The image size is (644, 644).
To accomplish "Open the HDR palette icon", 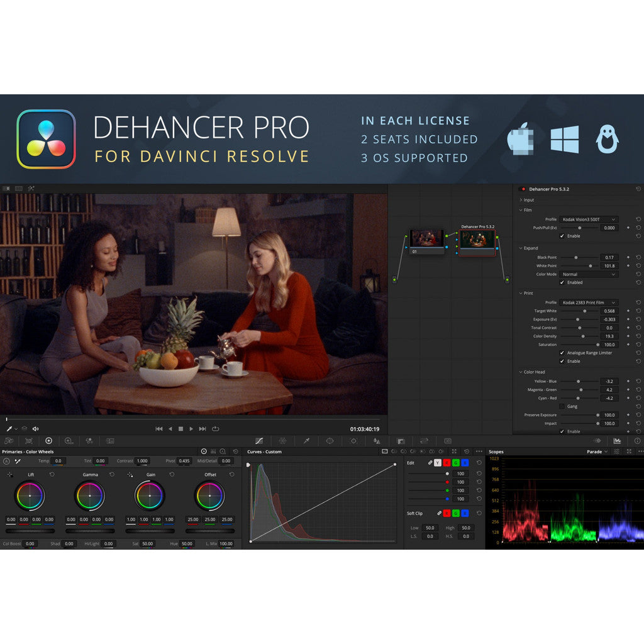I will [x=69, y=441].
